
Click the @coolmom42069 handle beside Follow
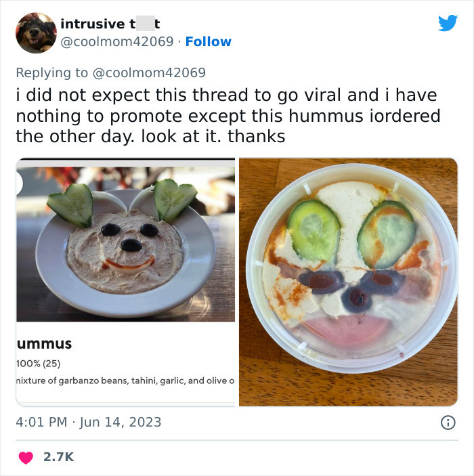118,41
